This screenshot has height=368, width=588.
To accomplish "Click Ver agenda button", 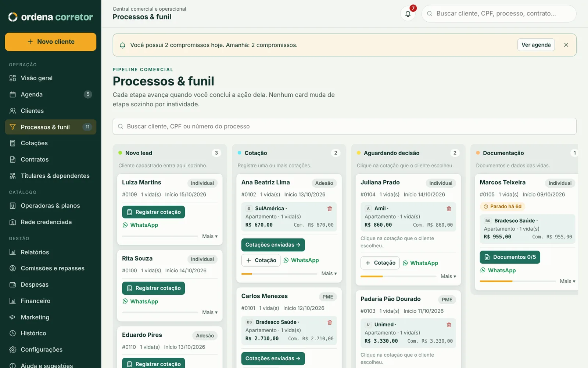I will [x=536, y=45].
